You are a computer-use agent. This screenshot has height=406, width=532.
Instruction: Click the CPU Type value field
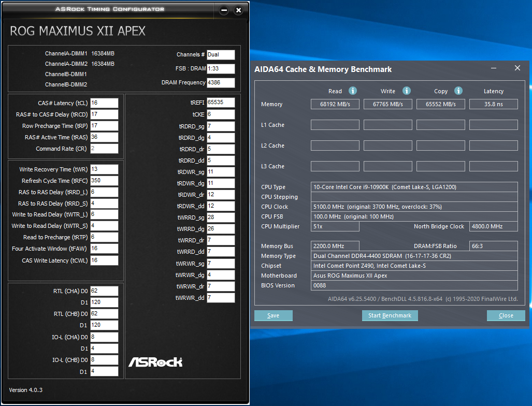(414, 187)
